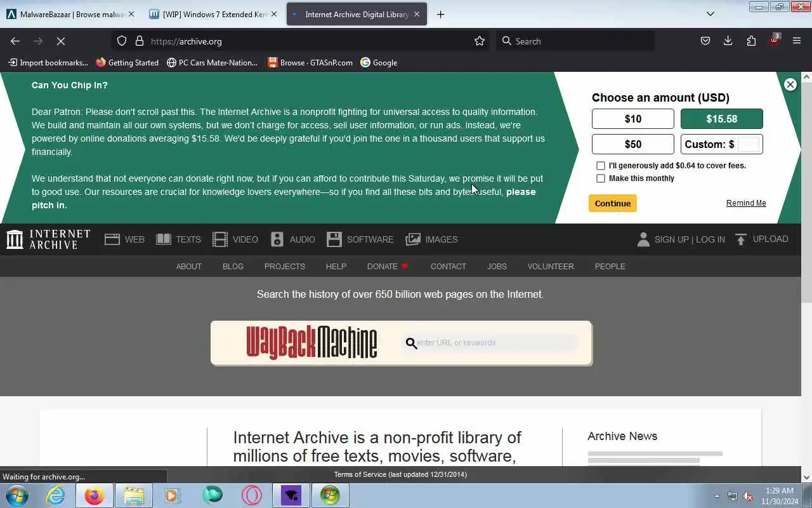Close the MalwareBazaar tab
Screen dimensions: 812x508
tap(131, 14)
